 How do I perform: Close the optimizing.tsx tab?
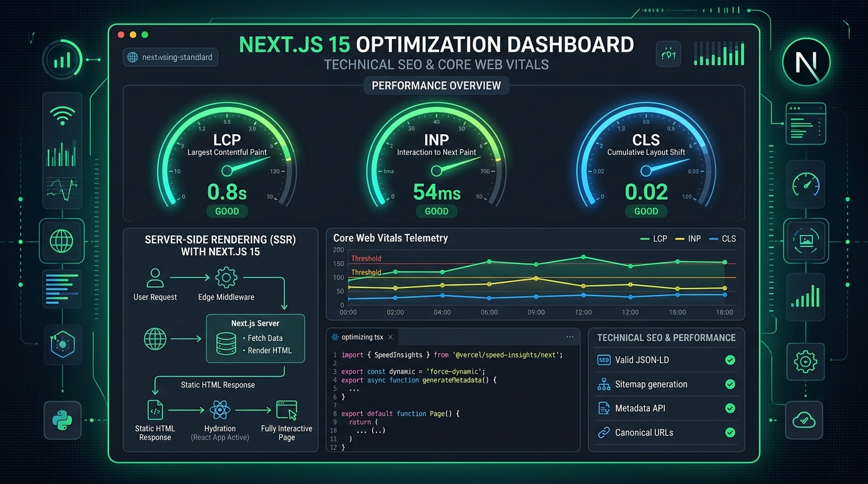point(390,337)
